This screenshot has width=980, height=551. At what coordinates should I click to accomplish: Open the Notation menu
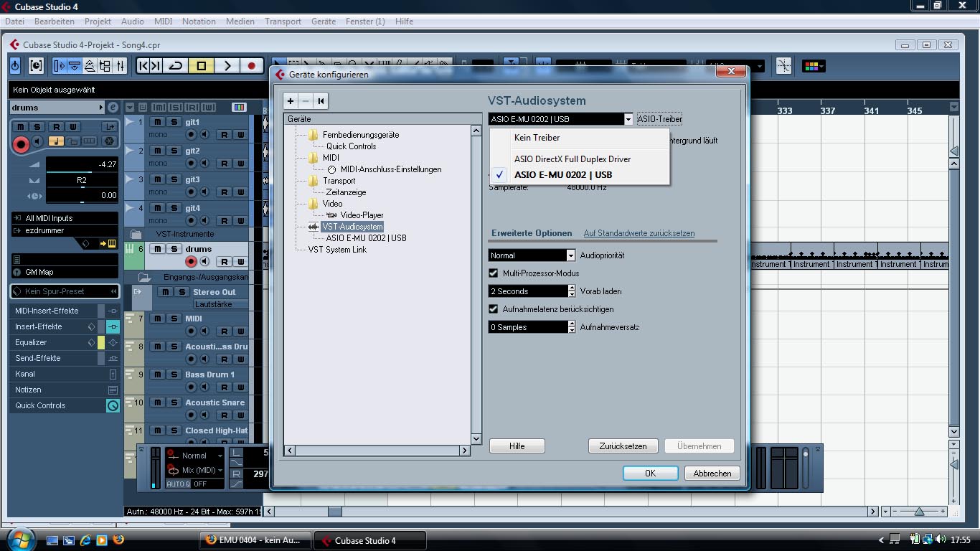(x=199, y=22)
